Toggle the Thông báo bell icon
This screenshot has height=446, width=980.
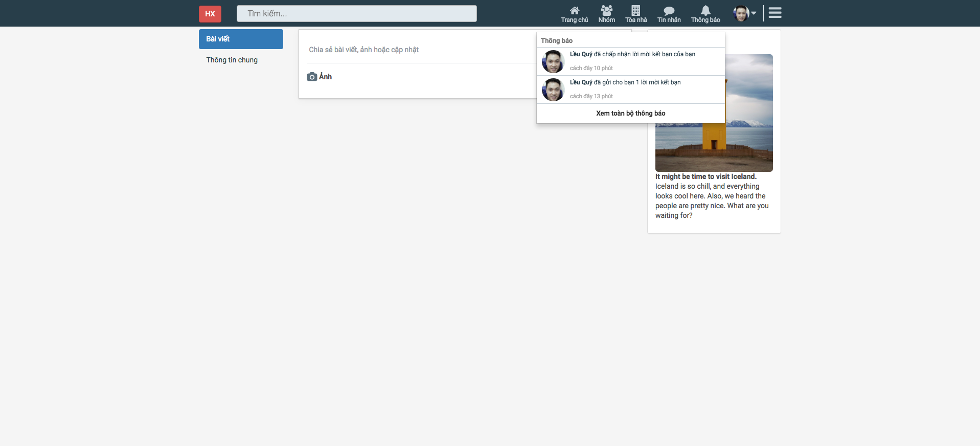(x=705, y=11)
